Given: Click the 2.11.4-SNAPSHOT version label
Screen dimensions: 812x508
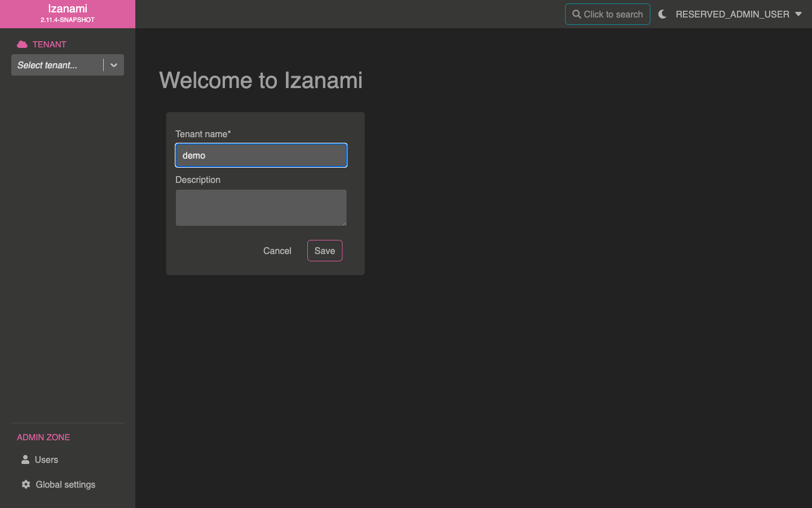Looking at the screenshot, I should pos(68,20).
